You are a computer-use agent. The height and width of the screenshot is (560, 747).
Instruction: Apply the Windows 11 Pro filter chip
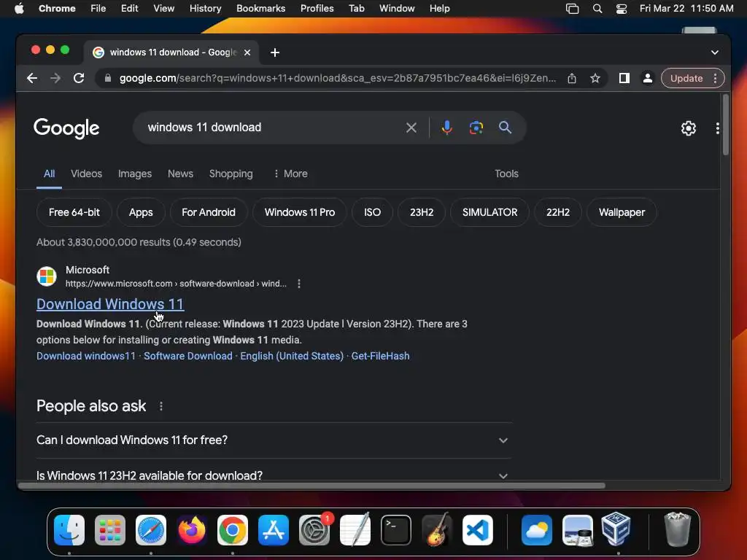tap(300, 212)
